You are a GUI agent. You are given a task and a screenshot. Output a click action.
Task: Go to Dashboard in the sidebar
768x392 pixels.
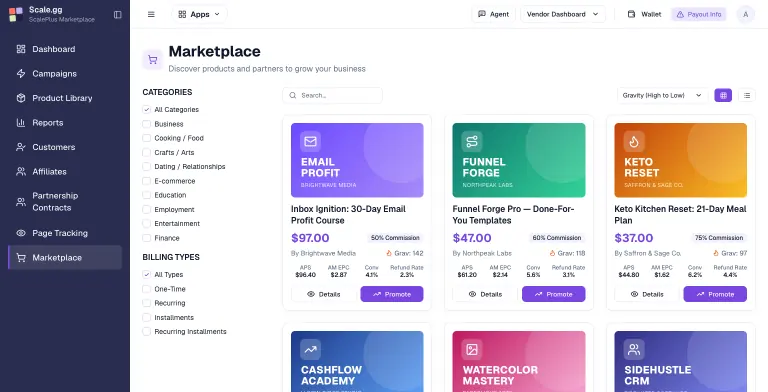(65, 49)
